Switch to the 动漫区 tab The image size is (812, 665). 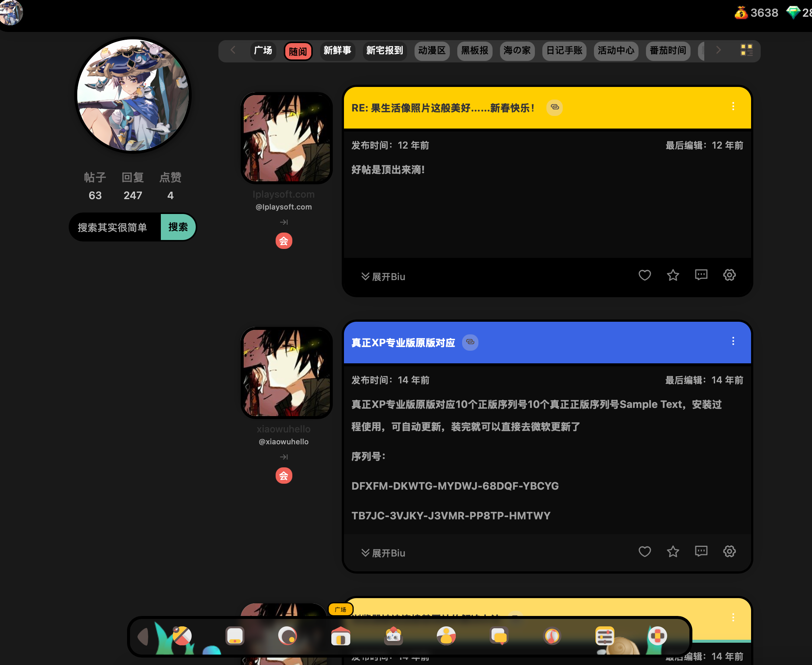coord(432,51)
